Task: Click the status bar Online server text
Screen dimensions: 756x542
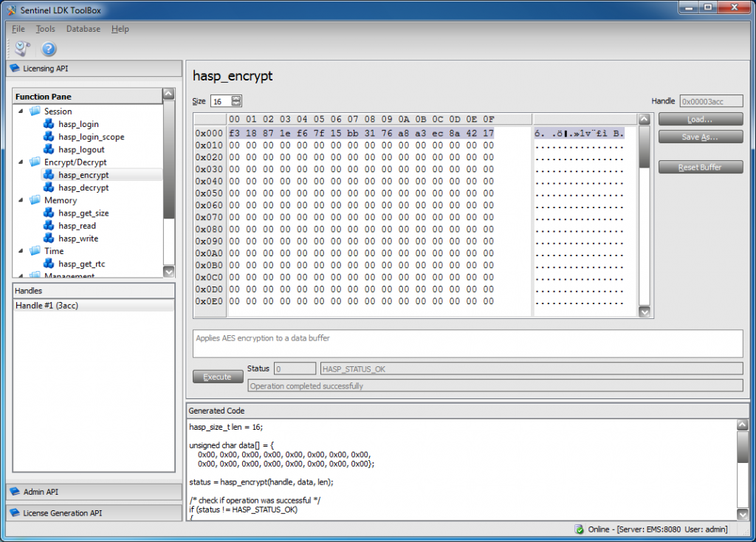Action: pyautogui.click(x=658, y=529)
